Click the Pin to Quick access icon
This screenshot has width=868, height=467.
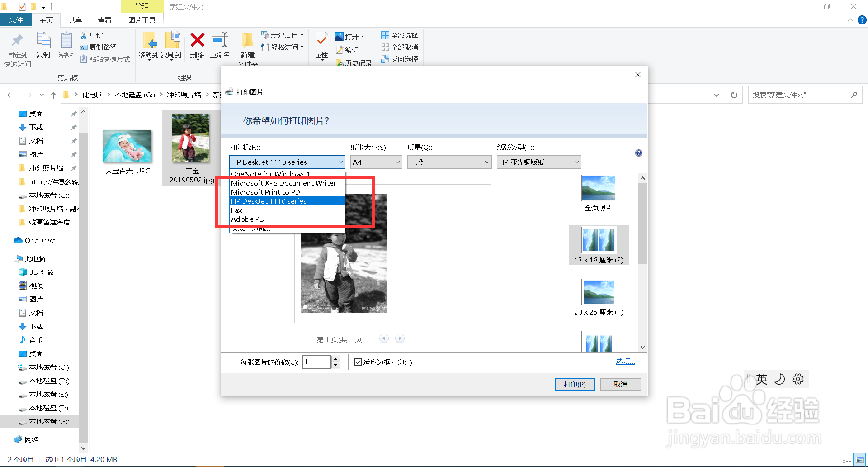(x=17, y=40)
